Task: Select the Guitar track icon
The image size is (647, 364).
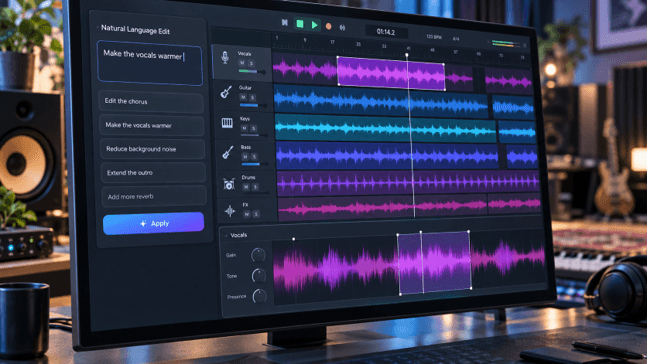Action: click(x=226, y=92)
